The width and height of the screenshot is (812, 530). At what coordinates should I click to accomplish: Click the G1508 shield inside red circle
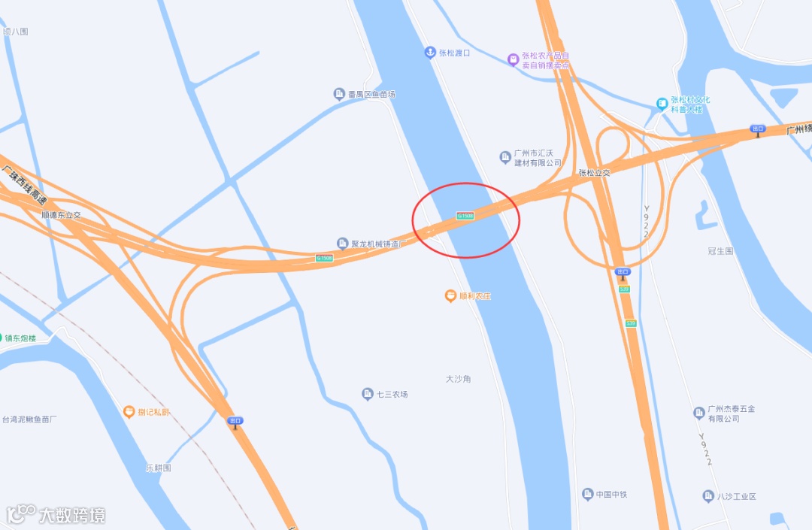(465, 216)
